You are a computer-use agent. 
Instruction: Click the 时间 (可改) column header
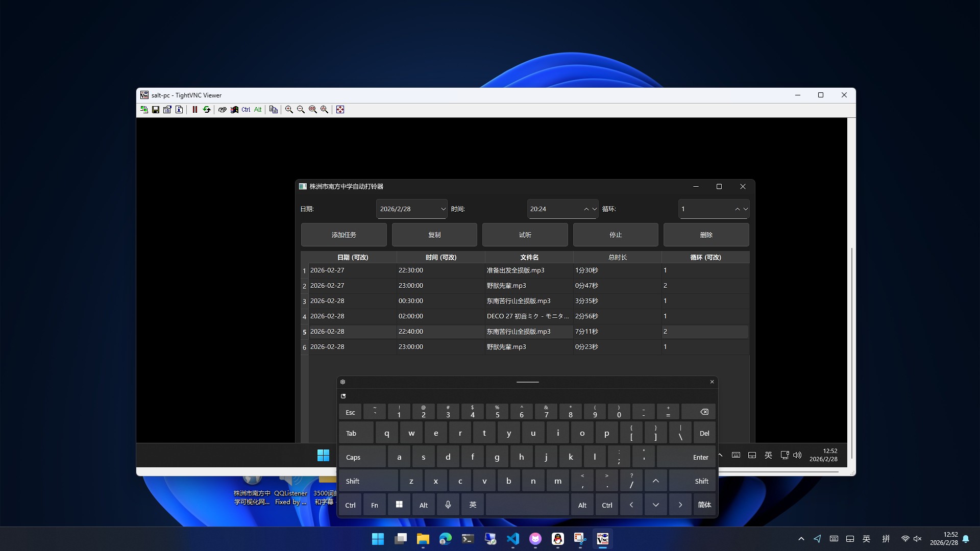pos(440,257)
